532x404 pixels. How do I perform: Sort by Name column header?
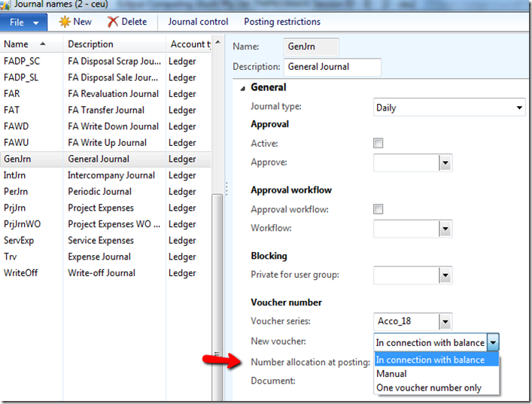click(x=31, y=44)
